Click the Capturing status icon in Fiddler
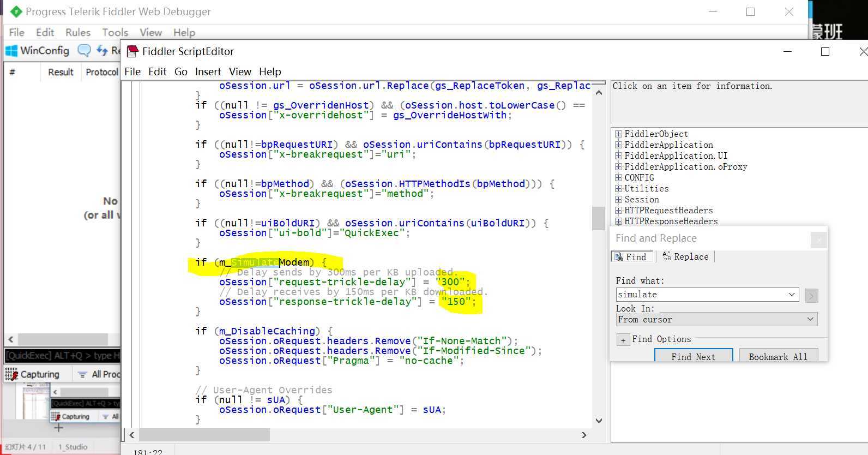868x455 pixels. click(11, 374)
